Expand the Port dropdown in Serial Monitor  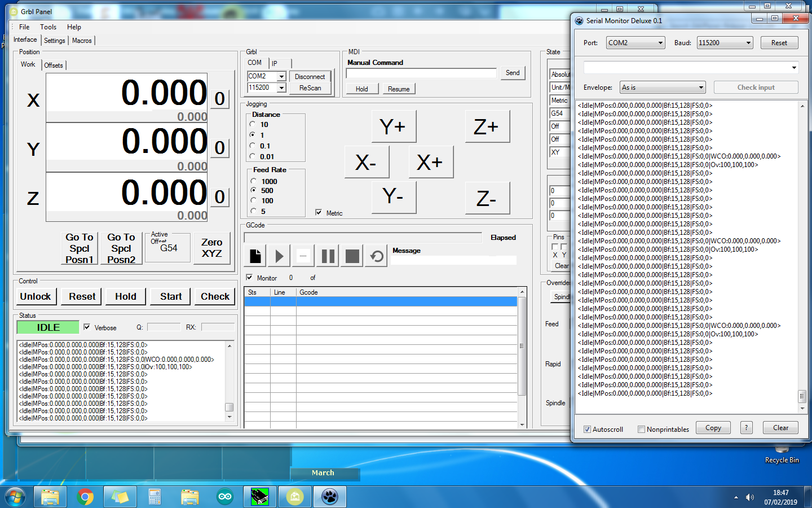tap(660, 43)
